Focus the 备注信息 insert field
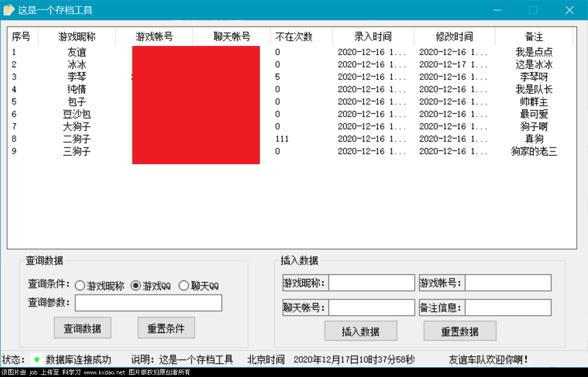The width and height of the screenshot is (588, 377). [508, 307]
